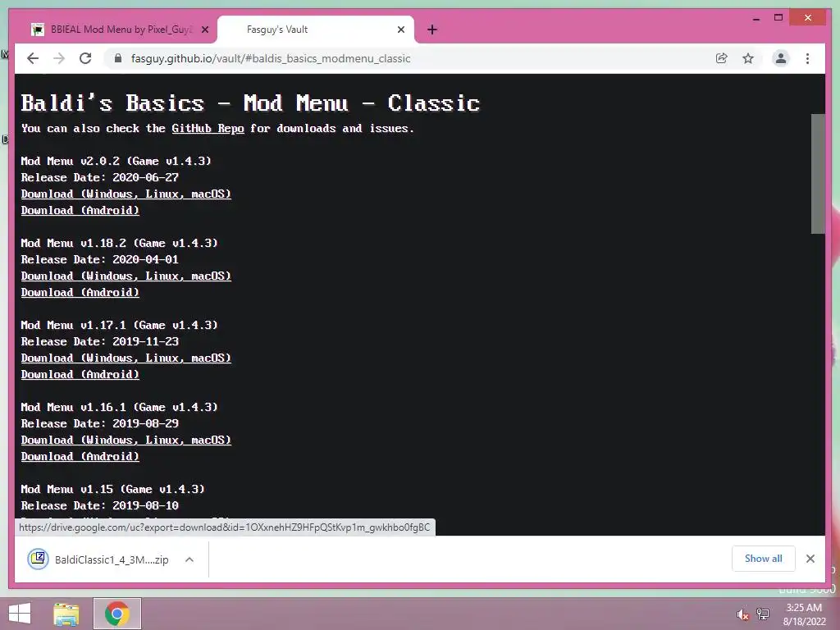This screenshot has width=840, height=630.
Task: Click the browser forward arrow
Action: coord(59,58)
